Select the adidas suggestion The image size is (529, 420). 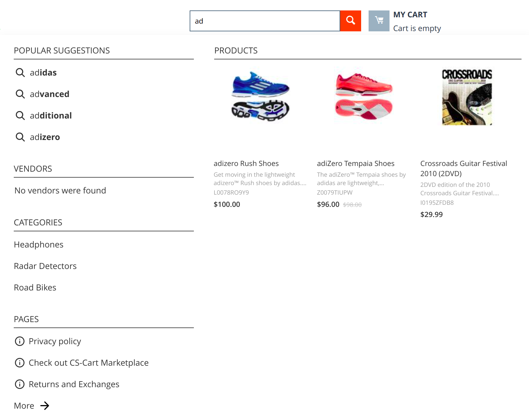click(x=43, y=73)
